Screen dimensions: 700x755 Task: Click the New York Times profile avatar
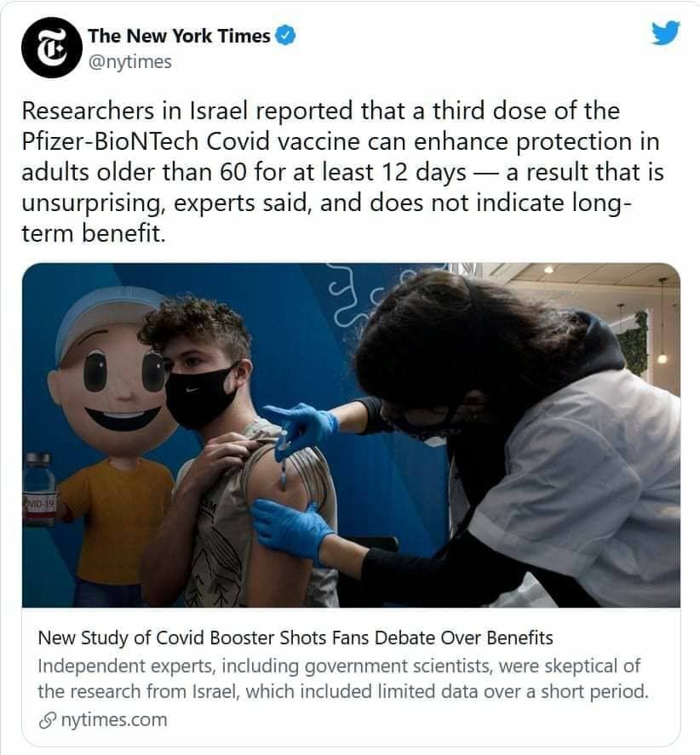click(52, 47)
